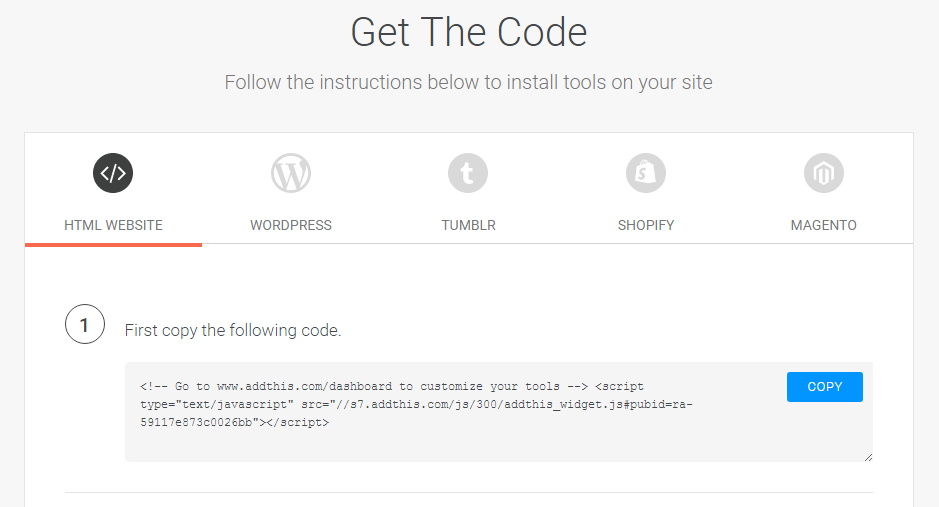Show the MAGENTO tab label
939x507 pixels.
[x=824, y=225]
